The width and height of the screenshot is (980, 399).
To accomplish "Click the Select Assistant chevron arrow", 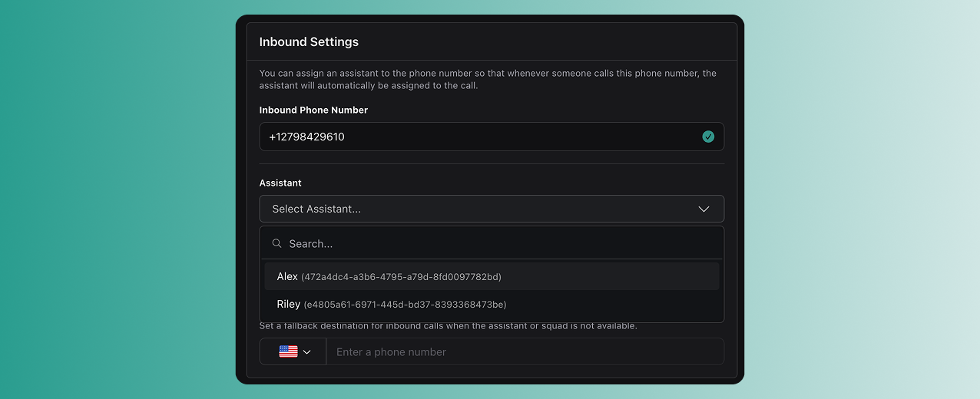I will coord(704,209).
